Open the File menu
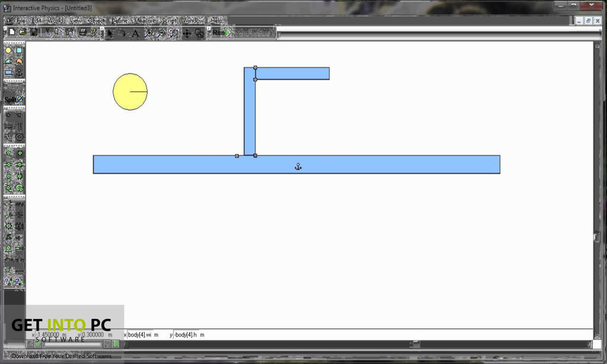The image size is (607, 364). pyautogui.click(x=21, y=21)
